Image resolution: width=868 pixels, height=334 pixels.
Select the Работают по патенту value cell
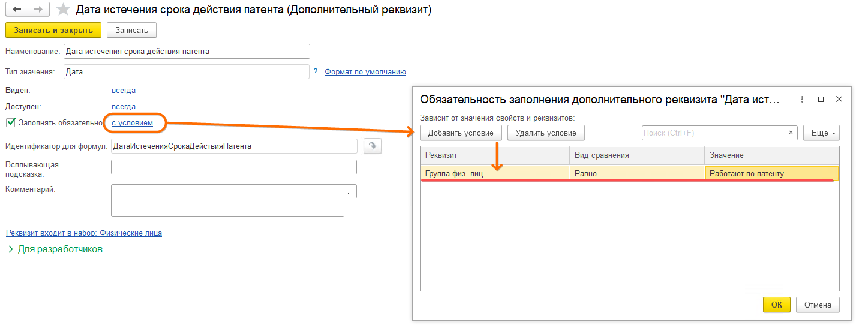[772, 173]
